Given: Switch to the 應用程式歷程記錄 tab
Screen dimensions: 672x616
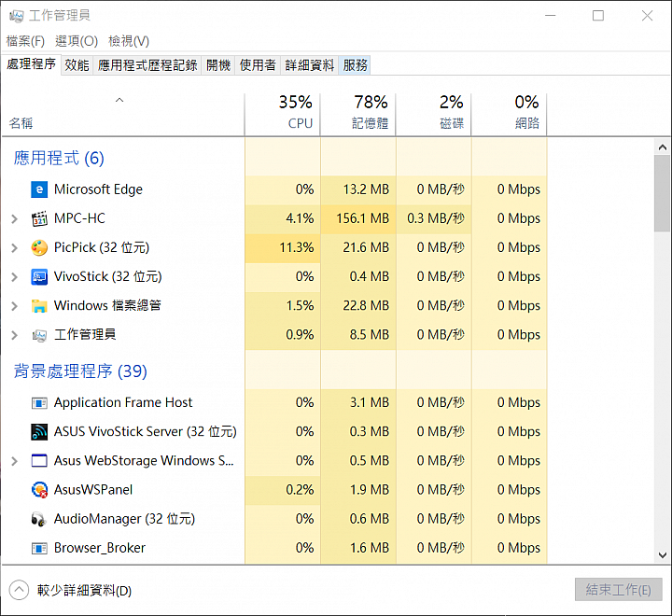Looking at the screenshot, I should tap(147, 65).
